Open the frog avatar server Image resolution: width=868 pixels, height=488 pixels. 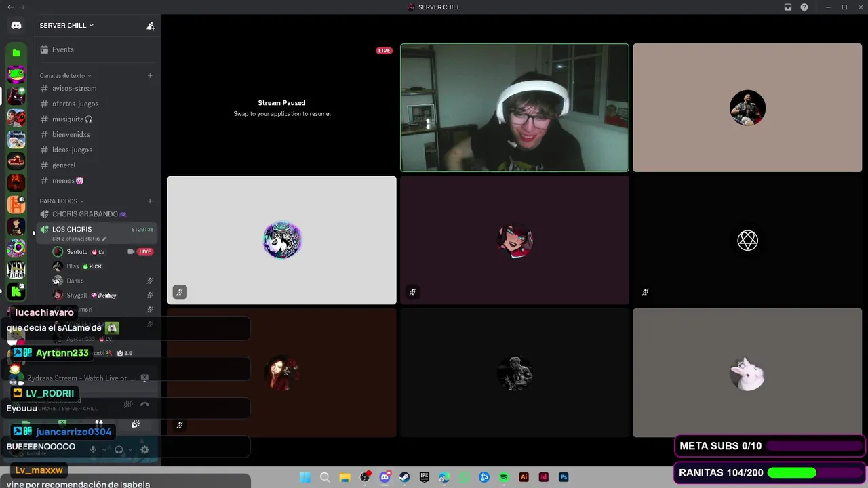[16, 75]
